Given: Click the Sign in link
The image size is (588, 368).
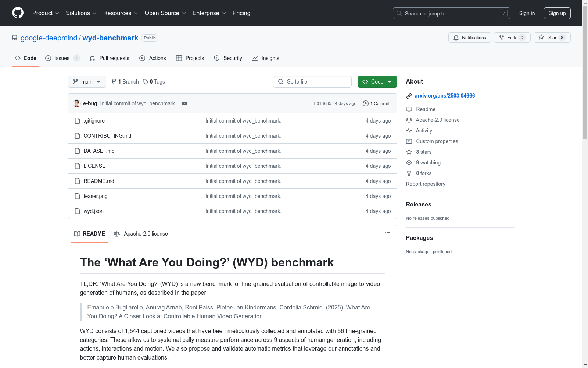Looking at the screenshot, I should click(x=527, y=13).
